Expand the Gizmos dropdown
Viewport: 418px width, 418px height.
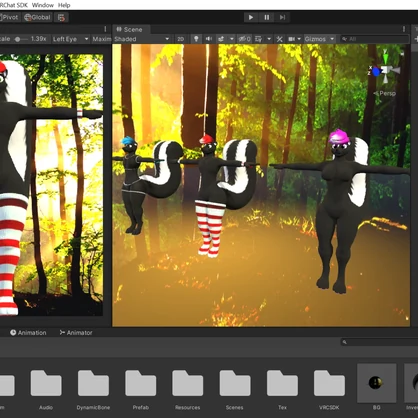click(x=320, y=39)
